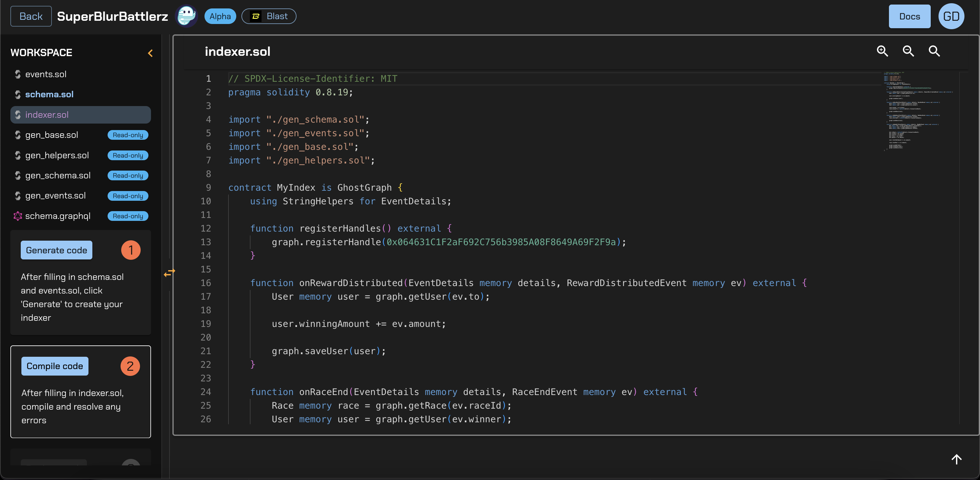Click the GD user avatar

point(951,16)
